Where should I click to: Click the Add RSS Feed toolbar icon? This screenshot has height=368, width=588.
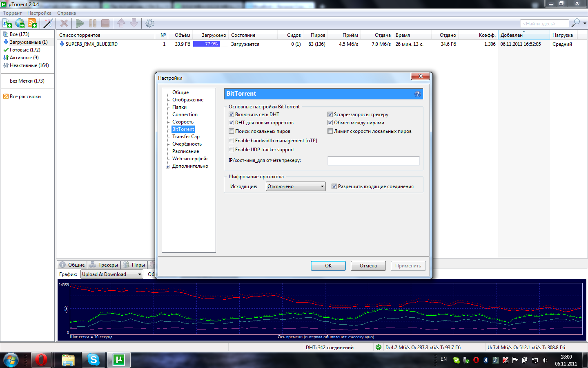click(x=32, y=23)
